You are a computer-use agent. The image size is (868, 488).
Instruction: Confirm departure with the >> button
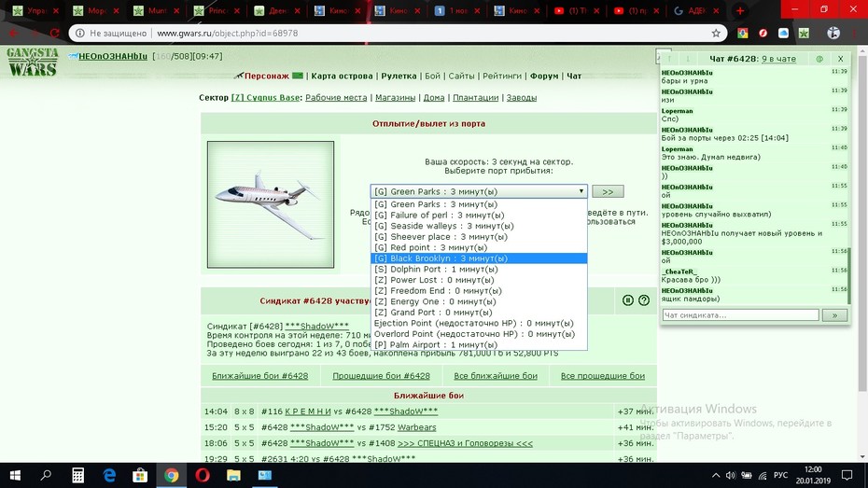(x=608, y=191)
